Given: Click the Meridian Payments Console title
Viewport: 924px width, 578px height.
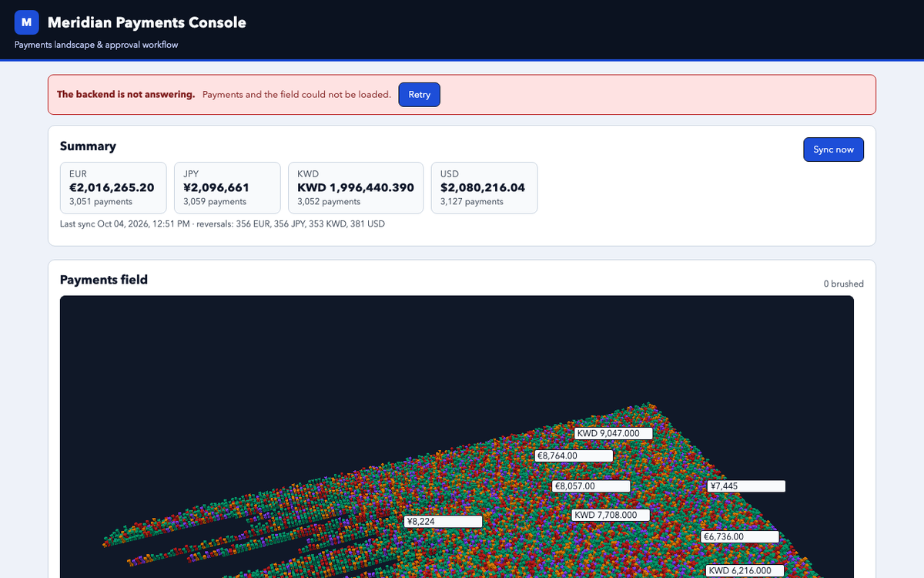Looking at the screenshot, I should 147,22.
